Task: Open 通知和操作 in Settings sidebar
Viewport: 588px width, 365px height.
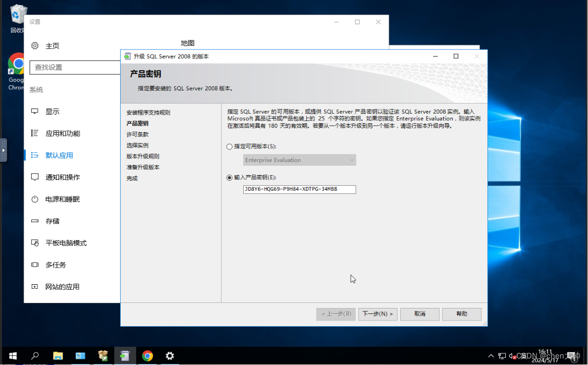Action: coord(63,177)
